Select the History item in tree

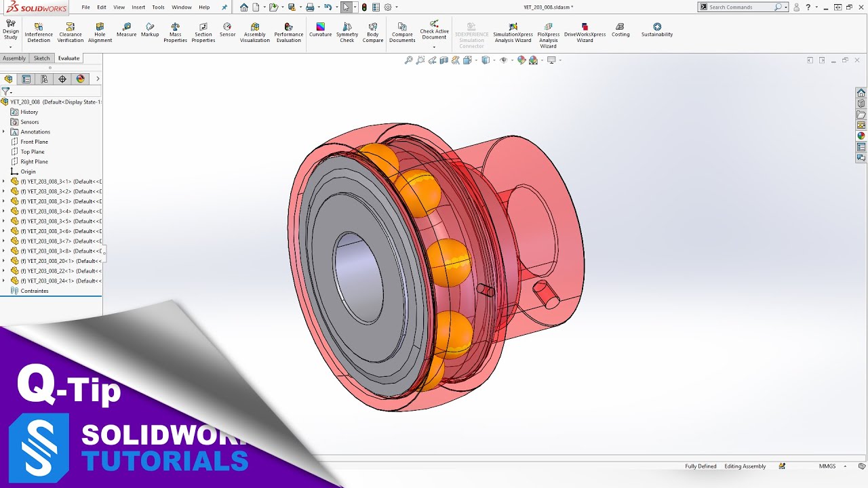(24, 112)
